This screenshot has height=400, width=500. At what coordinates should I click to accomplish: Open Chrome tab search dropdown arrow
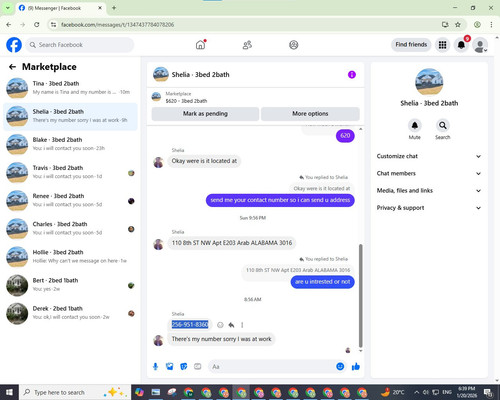pos(7,8)
